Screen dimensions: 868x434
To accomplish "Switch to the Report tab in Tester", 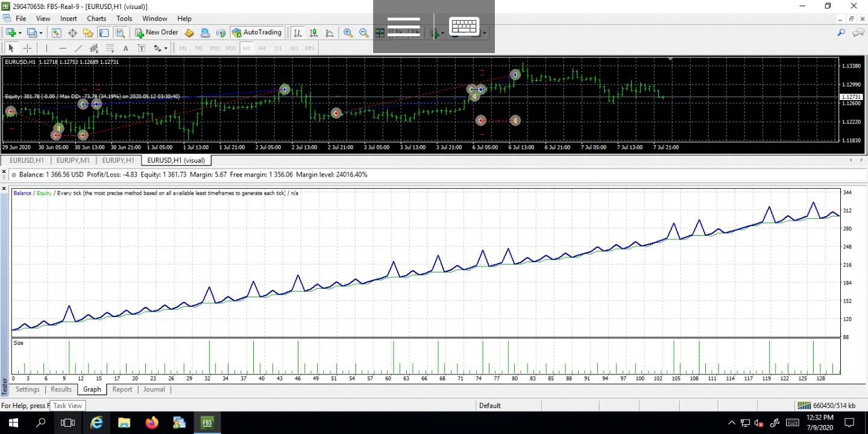I will 122,389.
